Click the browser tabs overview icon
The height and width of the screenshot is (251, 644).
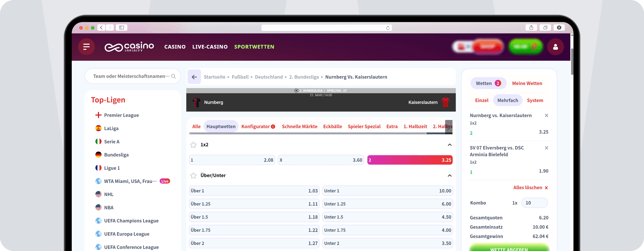[x=545, y=28]
